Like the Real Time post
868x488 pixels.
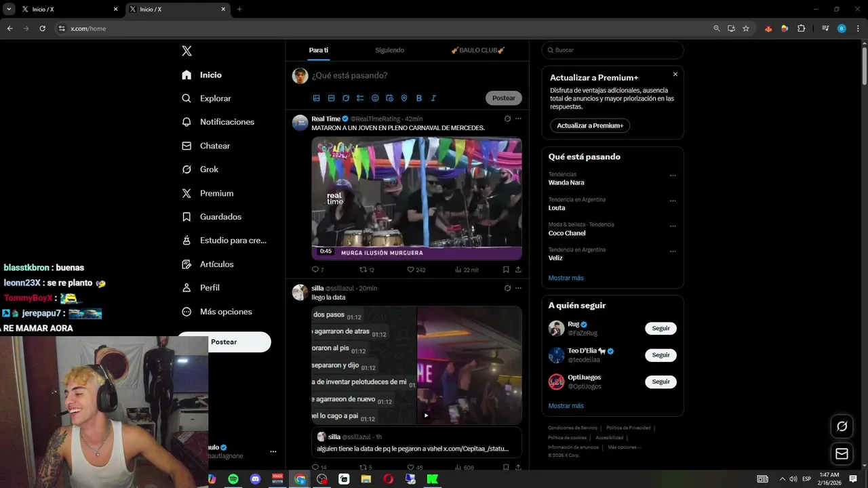[x=416, y=270]
